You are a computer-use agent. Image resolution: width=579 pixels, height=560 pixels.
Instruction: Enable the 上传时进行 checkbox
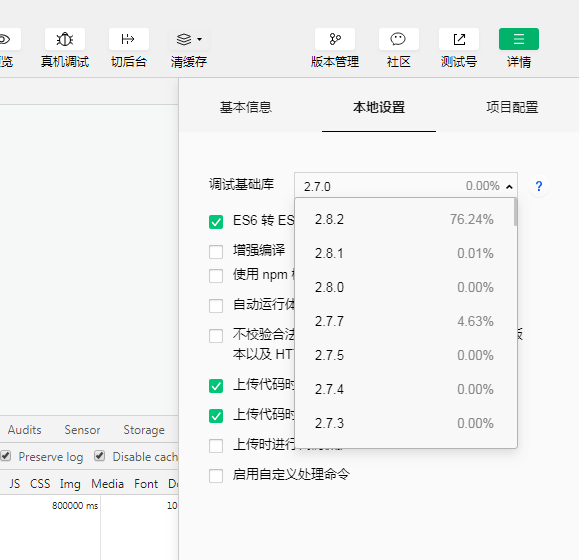(216, 446)
